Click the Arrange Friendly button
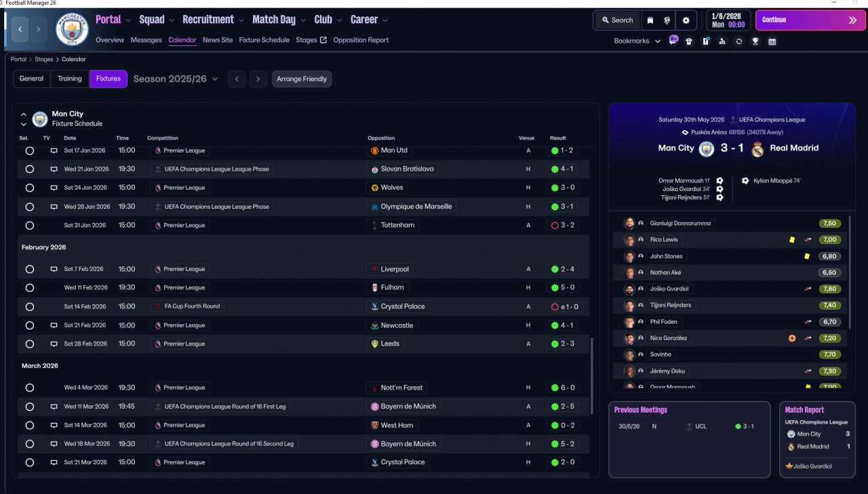868x494 pixels. [302, 79]
